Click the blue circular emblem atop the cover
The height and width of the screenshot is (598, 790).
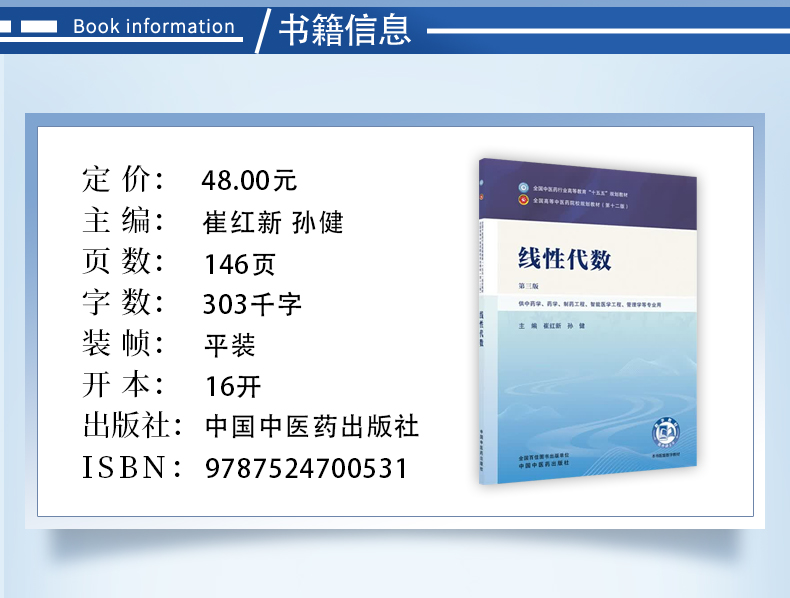524,188
